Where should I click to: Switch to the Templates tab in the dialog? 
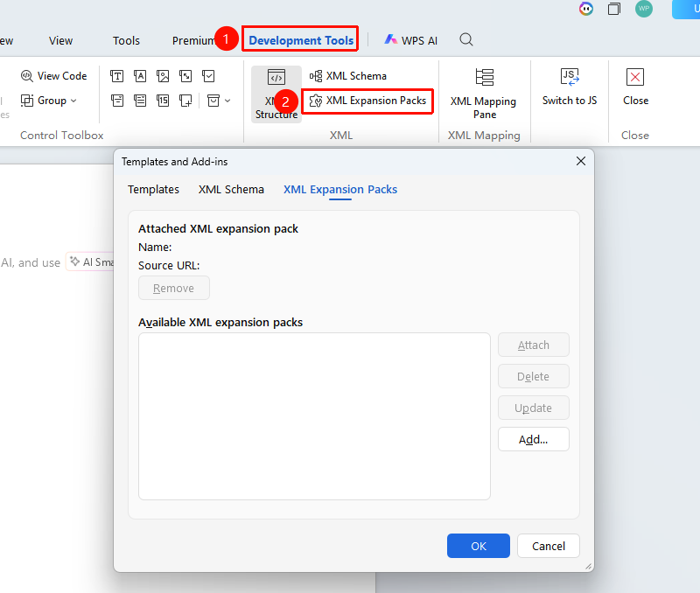point(154,190)
